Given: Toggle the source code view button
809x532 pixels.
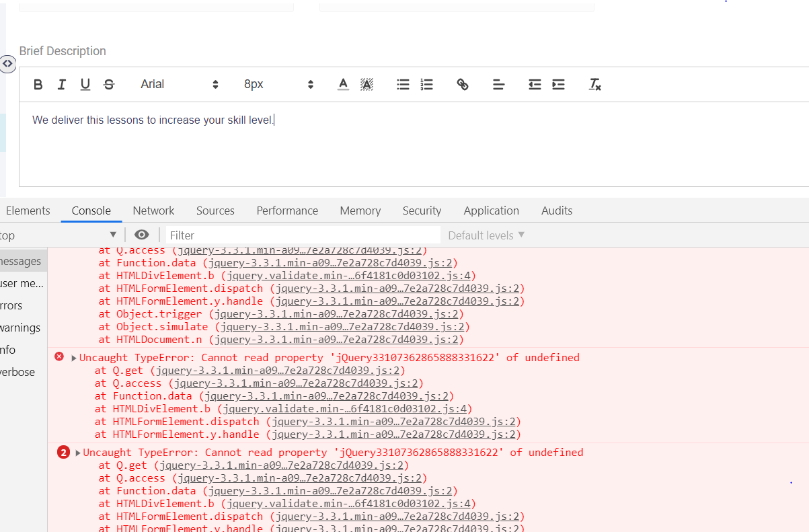Looking at the screenshot, I should coord(7,64).
